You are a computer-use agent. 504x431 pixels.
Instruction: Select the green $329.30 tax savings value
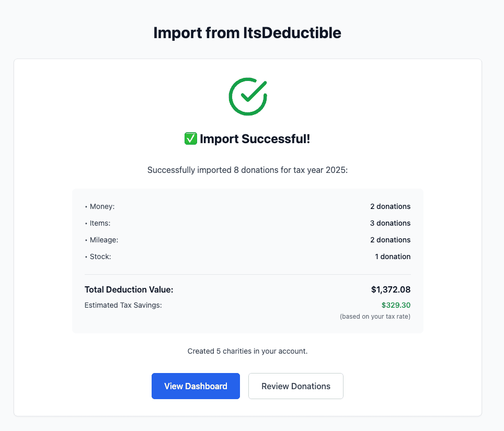pos(396,305)
